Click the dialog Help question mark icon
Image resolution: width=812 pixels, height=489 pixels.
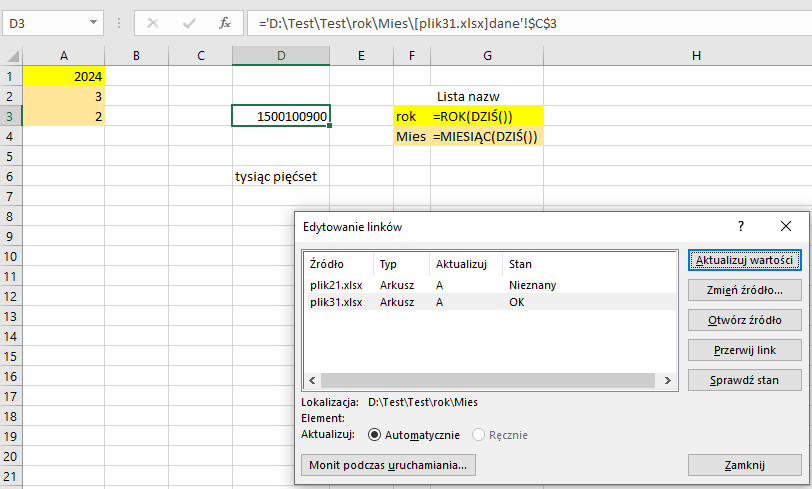click(741, 227)
